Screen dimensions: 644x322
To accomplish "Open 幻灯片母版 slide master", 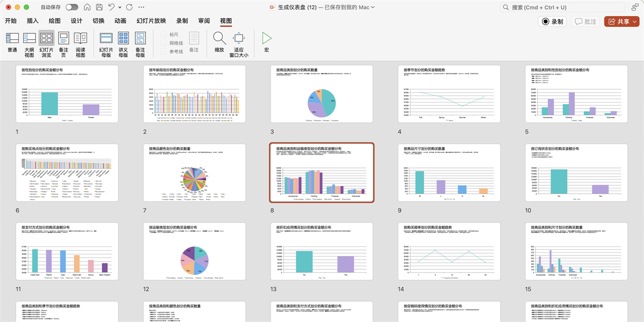I will (x=105, y=43).
